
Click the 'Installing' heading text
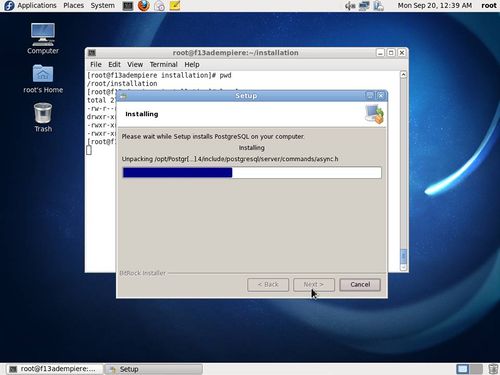click(142, 114)
